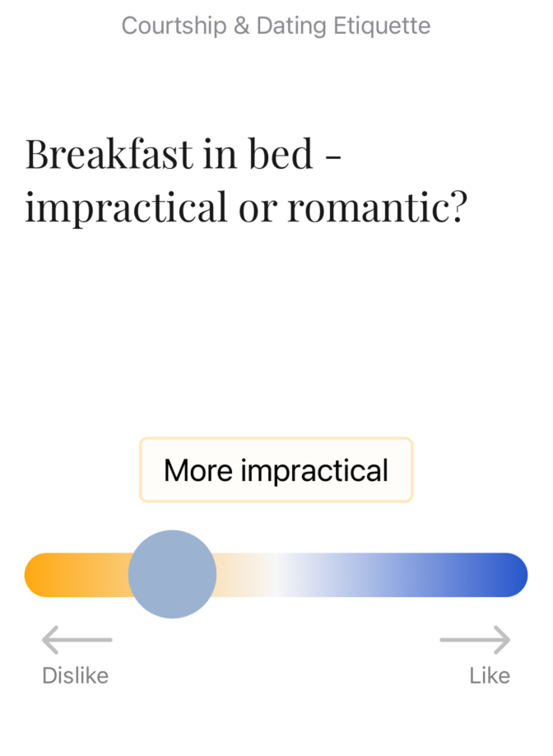Screen dimensions: 553x756
Task: Select the arrow beneath the blue slider end
Action: click(476, 640)
